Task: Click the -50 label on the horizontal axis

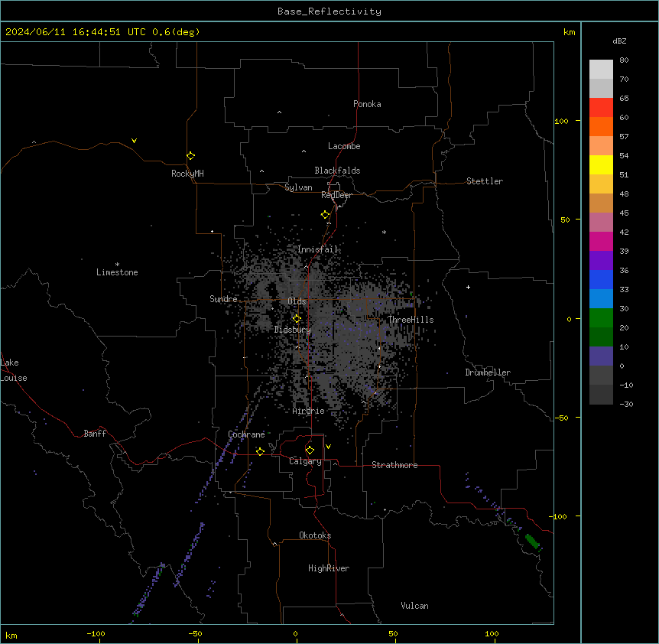Action: [195, 633]
